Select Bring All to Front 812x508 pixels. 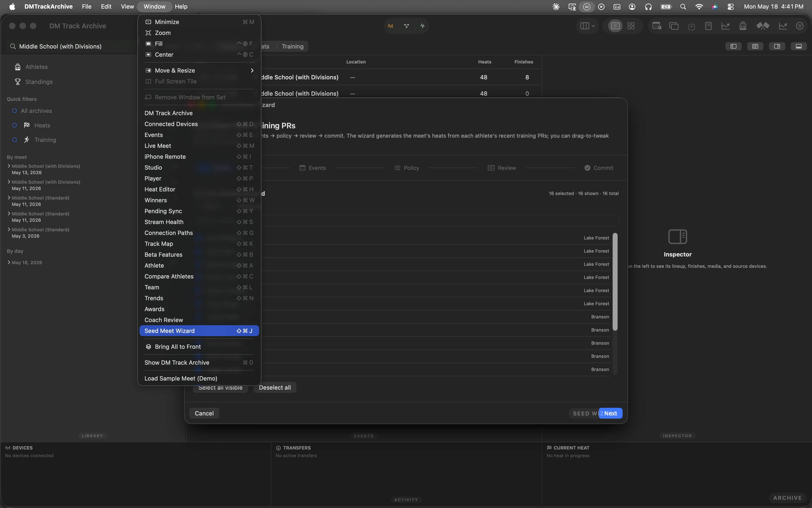(199, 346)
